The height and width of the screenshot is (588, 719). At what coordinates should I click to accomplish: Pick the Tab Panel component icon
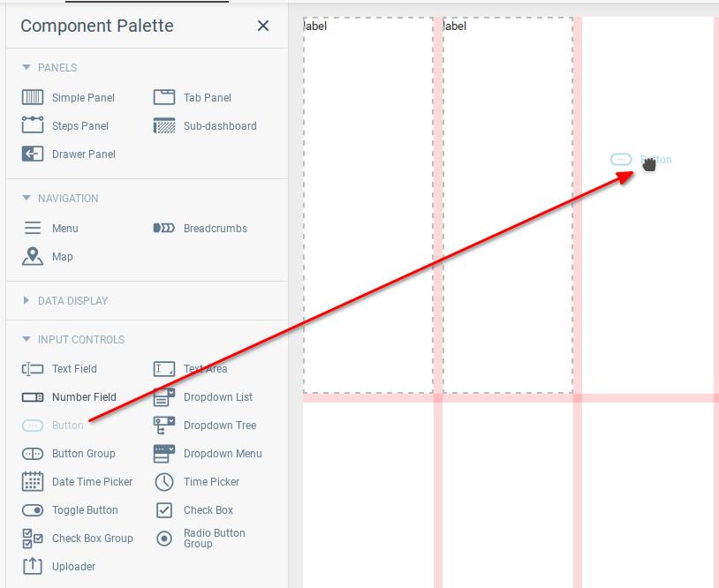pos(164,98)
